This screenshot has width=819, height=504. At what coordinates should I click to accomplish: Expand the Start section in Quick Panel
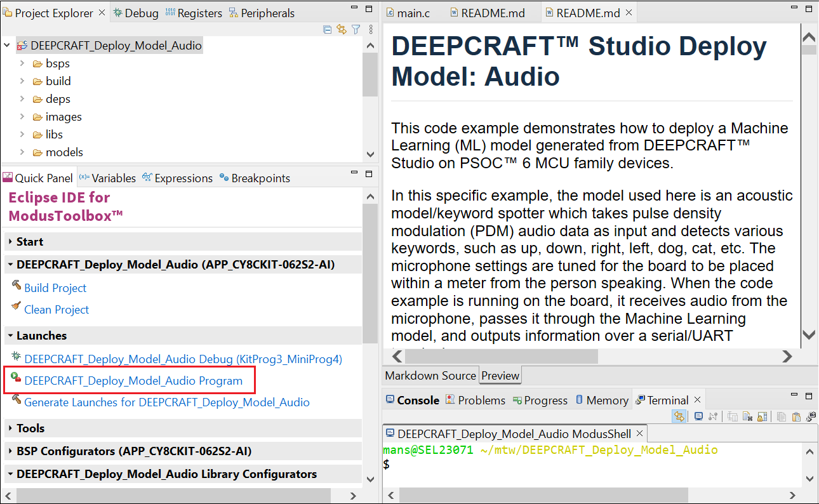(x=11, y=242)
